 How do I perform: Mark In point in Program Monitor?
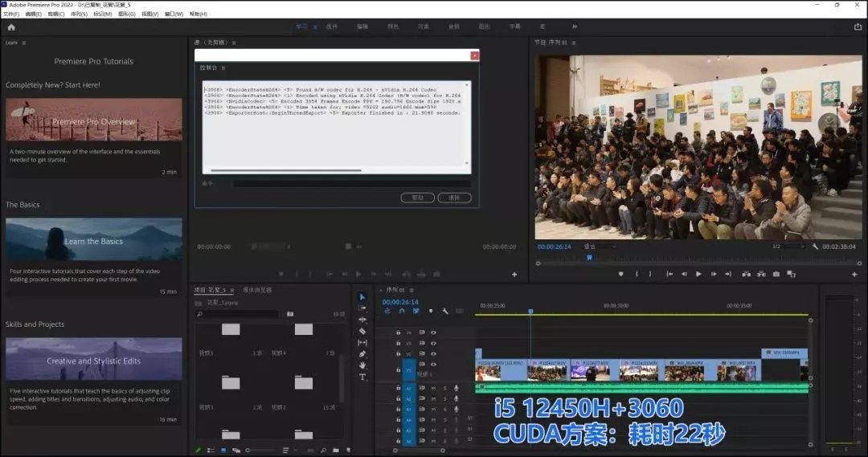(x=637, y=274)
